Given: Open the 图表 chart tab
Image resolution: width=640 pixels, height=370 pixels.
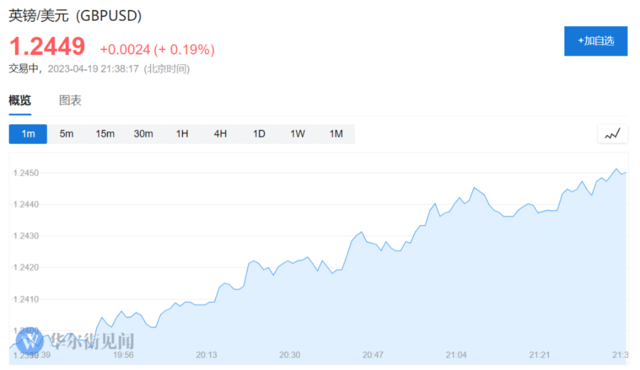Looking at the screenshot, I should pos(70,100).
